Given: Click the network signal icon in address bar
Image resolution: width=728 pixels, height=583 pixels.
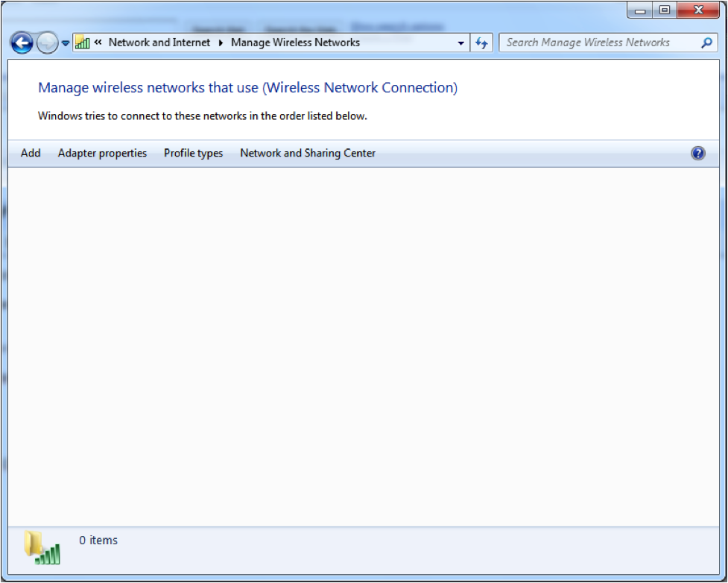Looking at the screenshot, I should [83, 43].
